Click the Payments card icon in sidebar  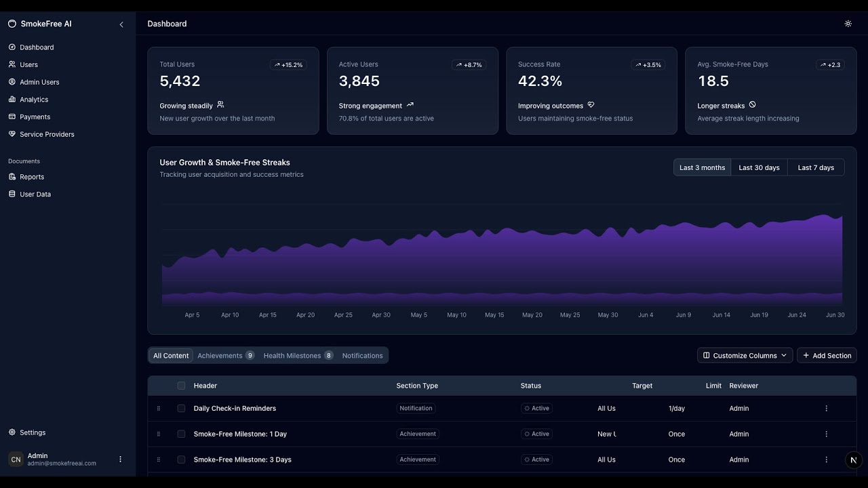click(12, 117)
